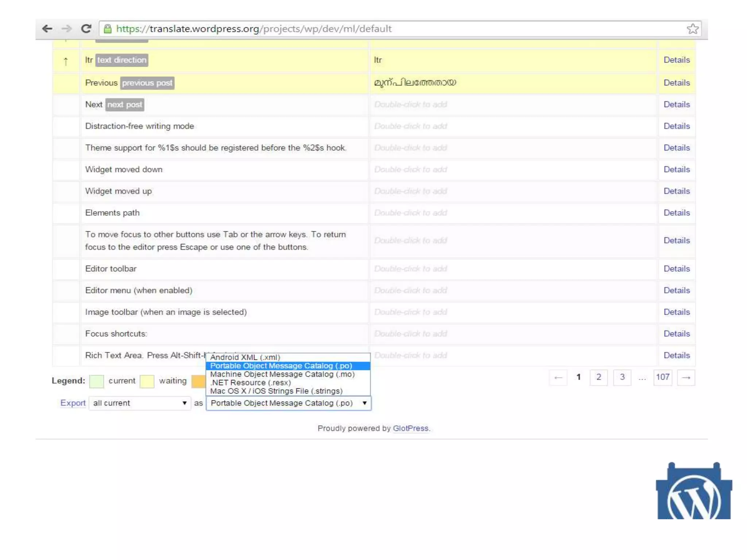Viewport: 747px width, 560px height.
Task: Click the green 'current' legend swatch
Action: [97, 381]
